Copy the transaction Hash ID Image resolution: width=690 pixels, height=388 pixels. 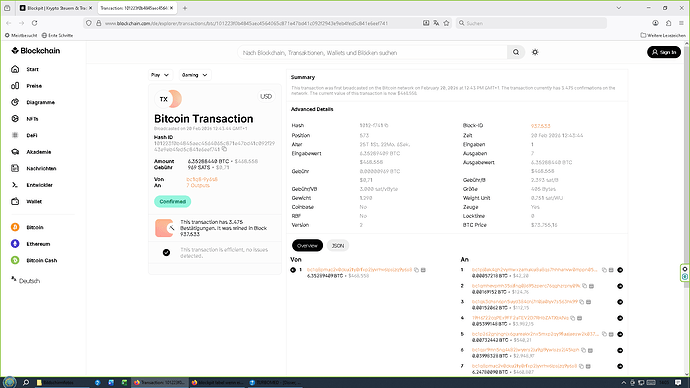click(x=224, y=149)
